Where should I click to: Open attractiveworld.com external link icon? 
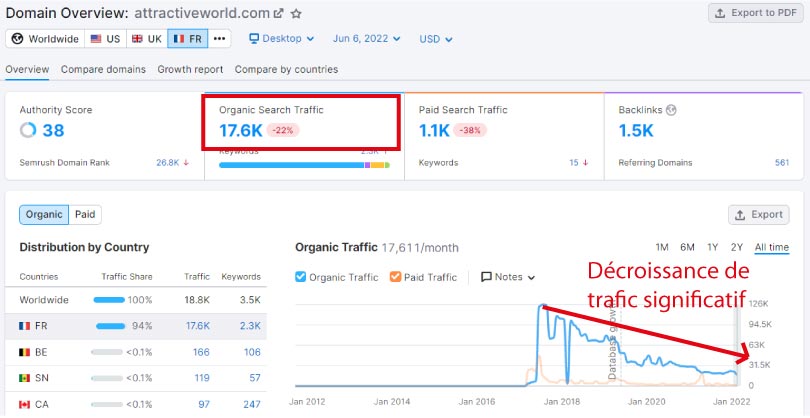click(278, 13)
